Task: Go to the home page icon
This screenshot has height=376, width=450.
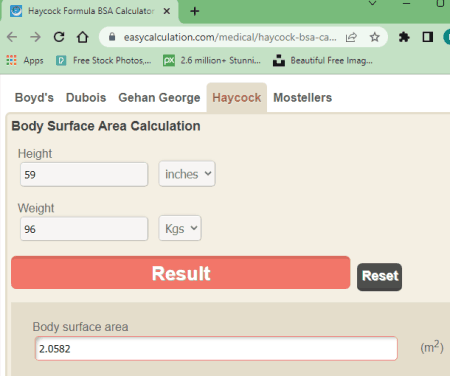Action: pos(83,37)
